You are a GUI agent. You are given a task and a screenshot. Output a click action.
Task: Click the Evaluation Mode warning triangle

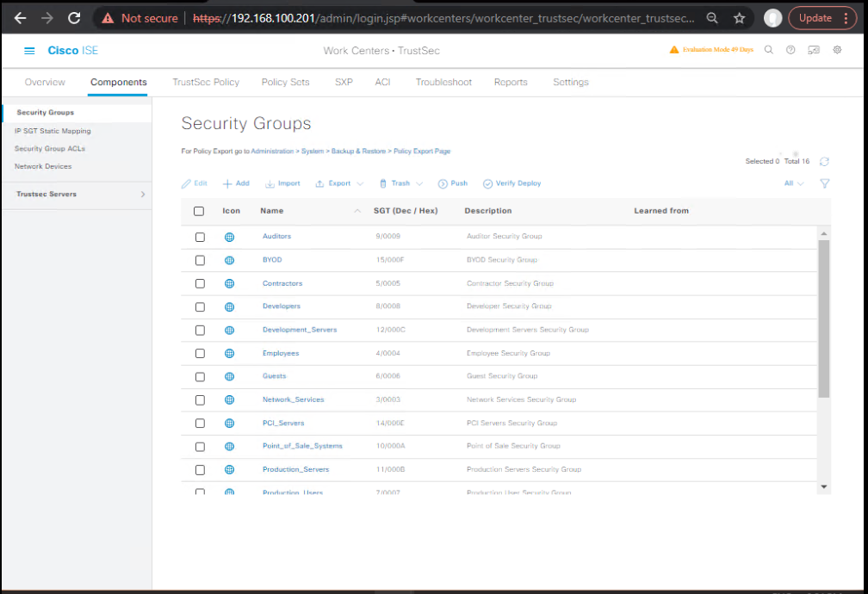click(x=673, y=50)
